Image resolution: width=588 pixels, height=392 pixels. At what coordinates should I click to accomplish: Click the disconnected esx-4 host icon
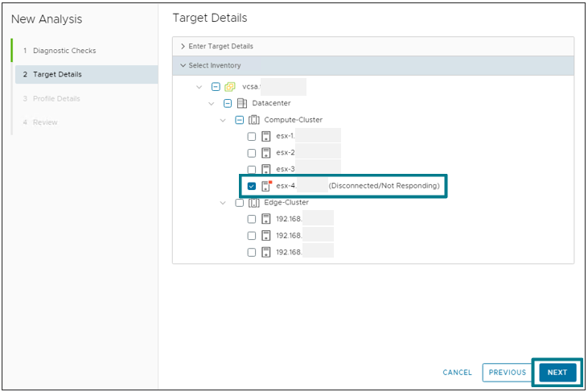[266, 186]
